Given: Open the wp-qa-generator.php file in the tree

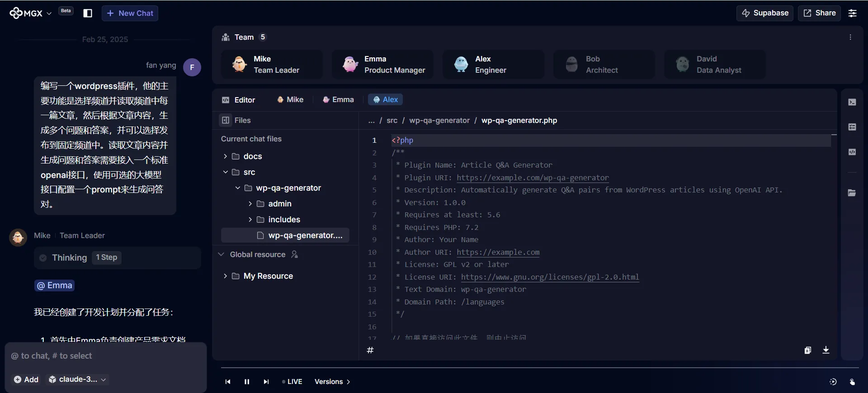Looking at the screenshot, I should pos(285,235).
